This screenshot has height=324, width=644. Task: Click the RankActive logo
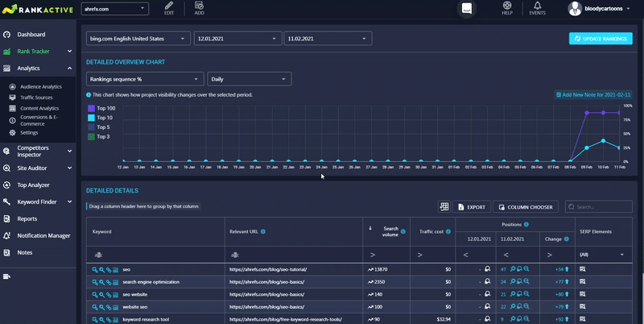point(37,9)
